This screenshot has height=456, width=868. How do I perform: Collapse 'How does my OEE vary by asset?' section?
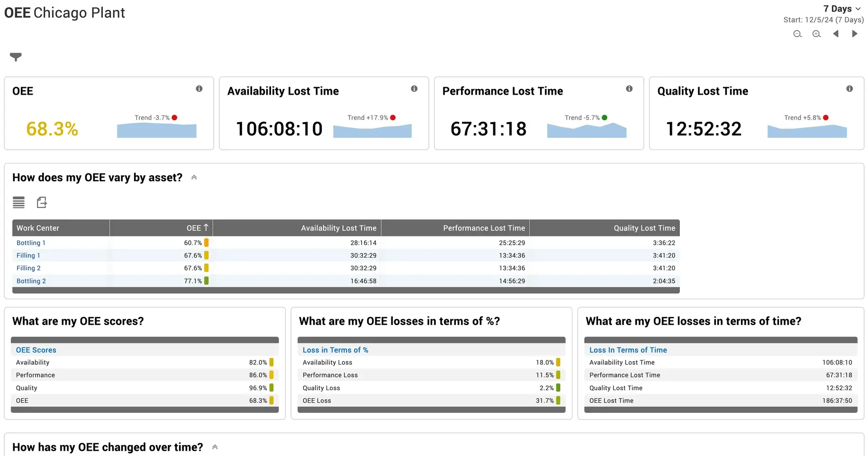[194, 178]
